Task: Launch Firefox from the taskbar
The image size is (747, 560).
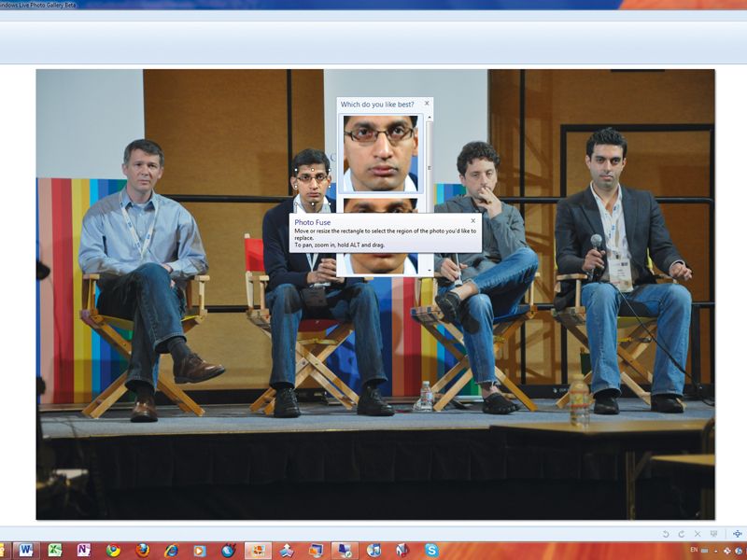Action: pos(142,551)
